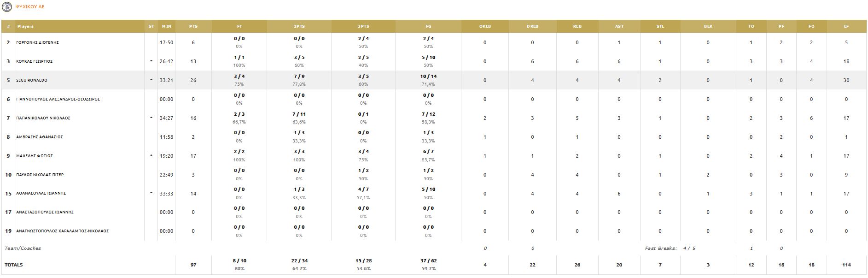Sort table by PTS column header
868x278 pixels.
point(193,26)
